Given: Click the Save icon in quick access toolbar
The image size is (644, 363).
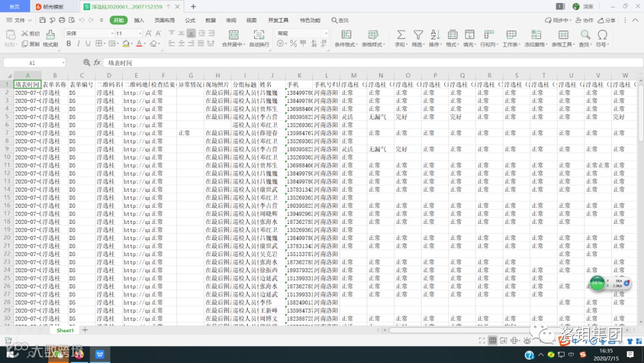Looking at the screenshot, I should click(x=43, y=20).
